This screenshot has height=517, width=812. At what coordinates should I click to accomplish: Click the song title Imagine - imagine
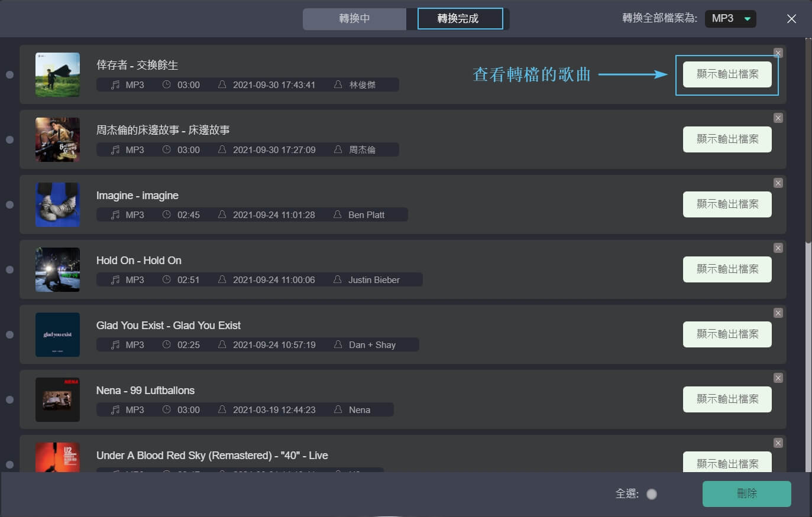pyautogui.click(x=137, y=196)
